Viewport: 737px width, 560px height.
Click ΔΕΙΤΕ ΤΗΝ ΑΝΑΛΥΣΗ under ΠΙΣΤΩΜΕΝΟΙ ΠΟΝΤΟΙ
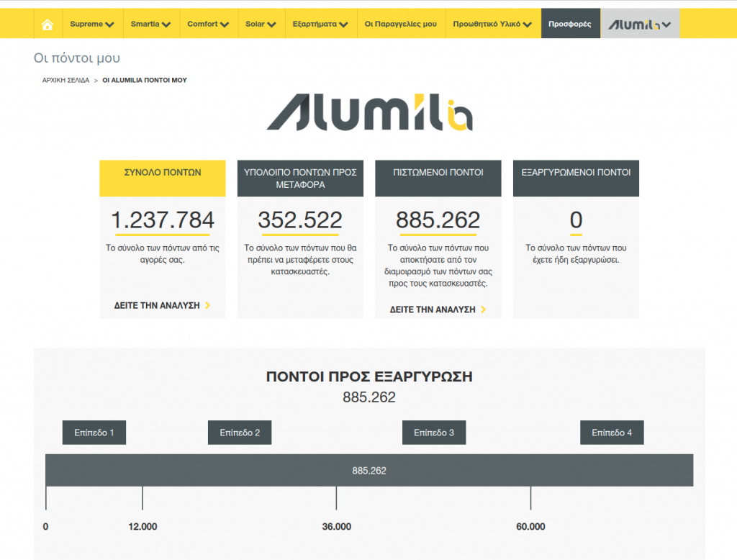[x=433, y=310]
